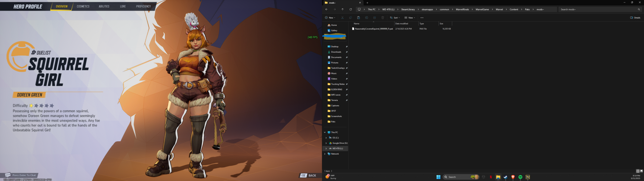
Task: Expand the Network tree node
Action: point(325,154)
